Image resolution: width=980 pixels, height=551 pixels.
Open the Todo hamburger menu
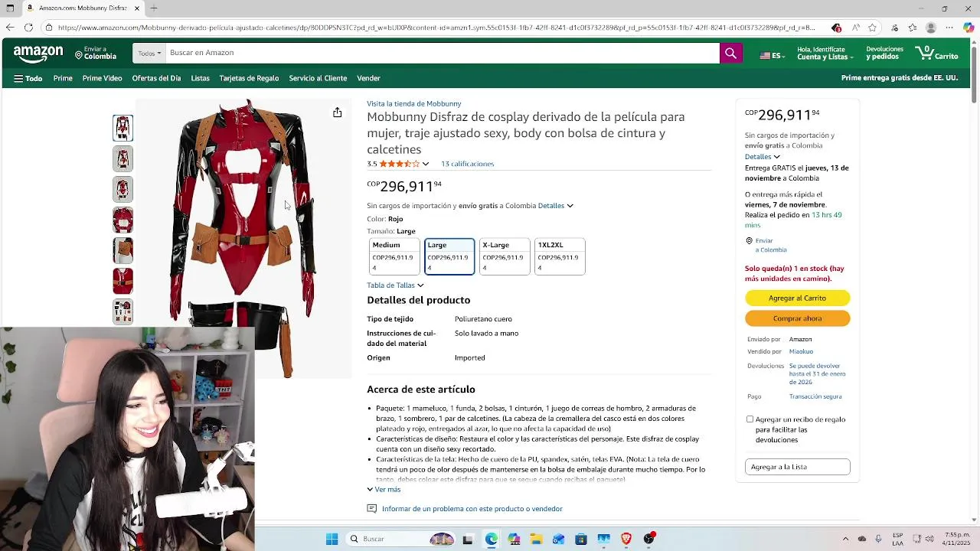coord(28,78)
